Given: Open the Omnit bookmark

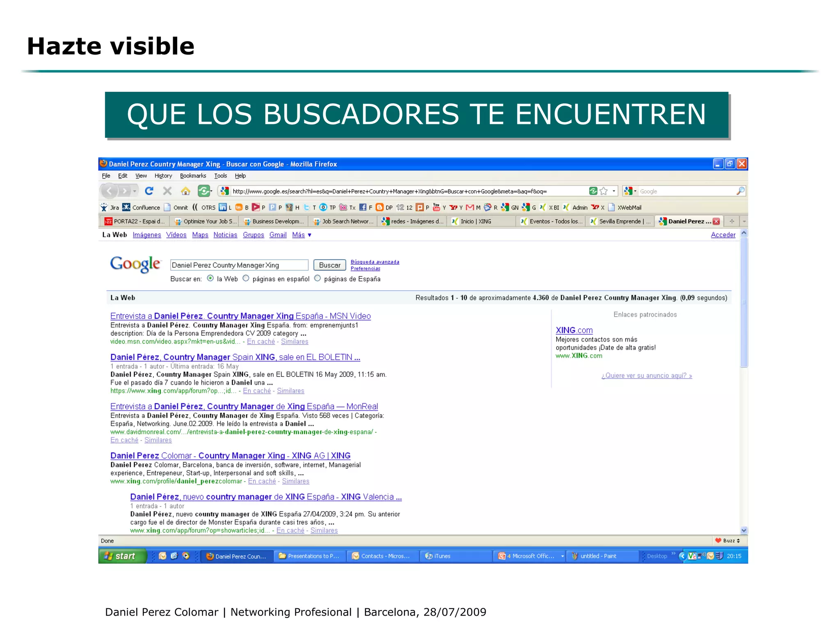Looking at the screenshot, I should 176,208.
